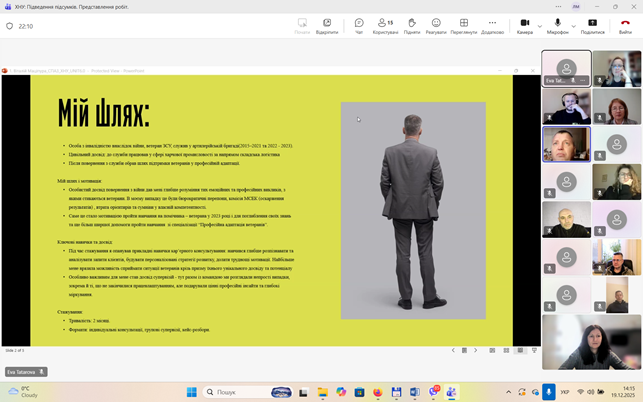The width and height of the screenshot is (644, 403).
Task: Toggle the camera on or off
Action: 524,25
